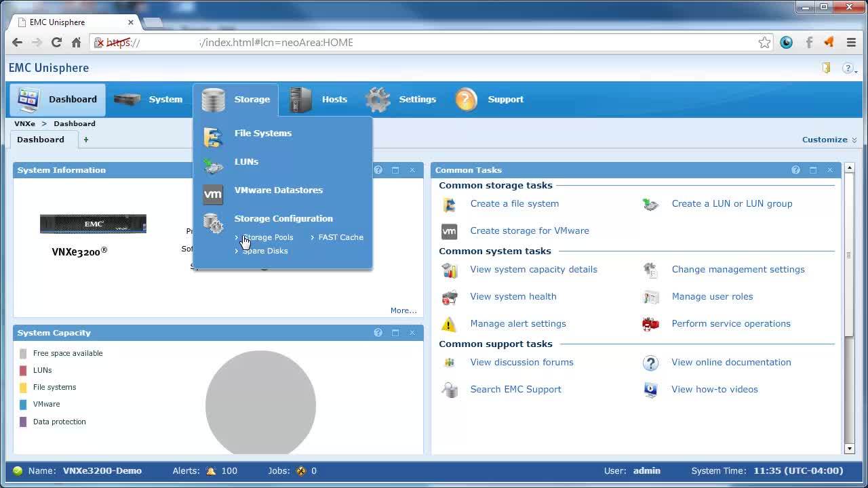Select File Systems from Storage menu
The image size is (868, 488).
[263, 133]
